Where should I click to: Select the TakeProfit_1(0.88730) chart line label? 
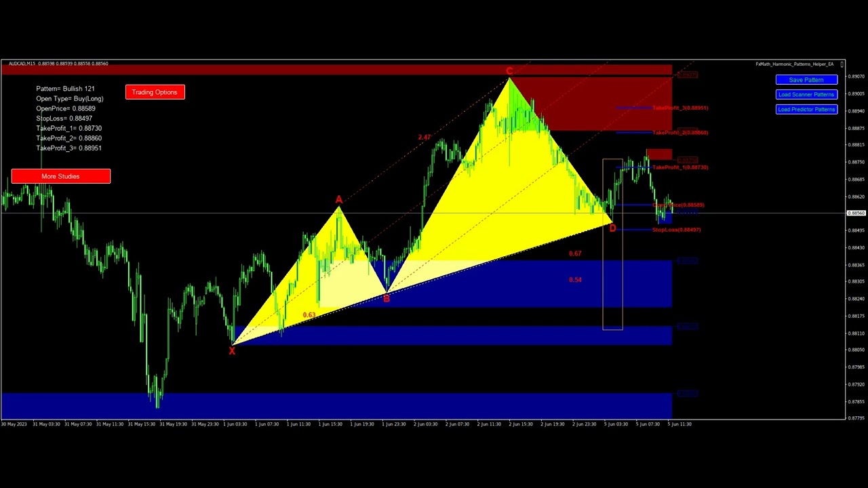coord(680,167)
